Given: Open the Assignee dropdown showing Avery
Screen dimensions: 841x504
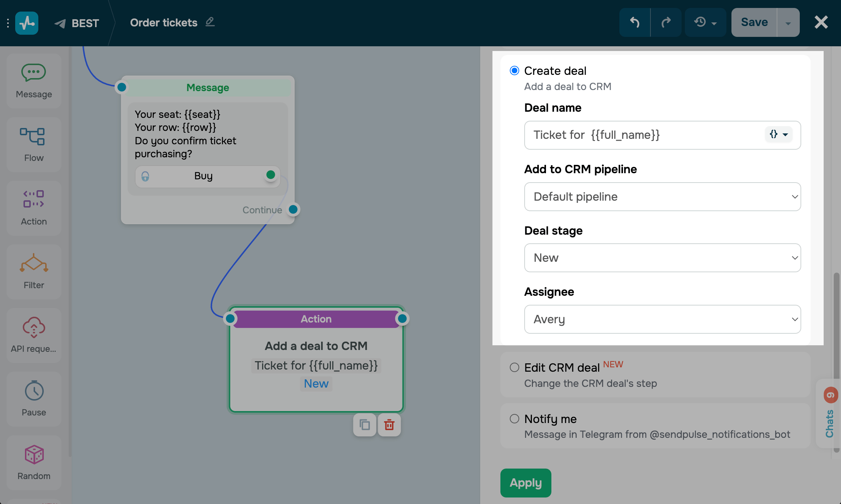Looking at the screenshot, I should point(662,319).
